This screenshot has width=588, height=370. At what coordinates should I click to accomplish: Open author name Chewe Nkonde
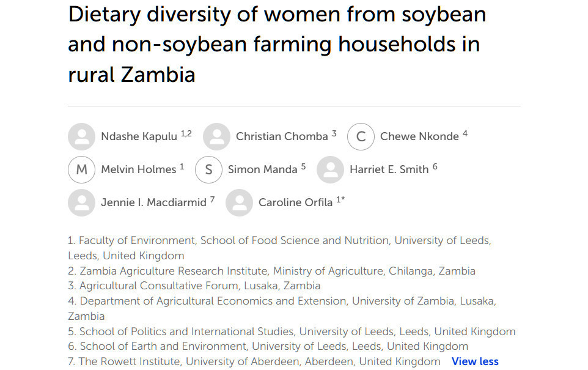point(419,136)
